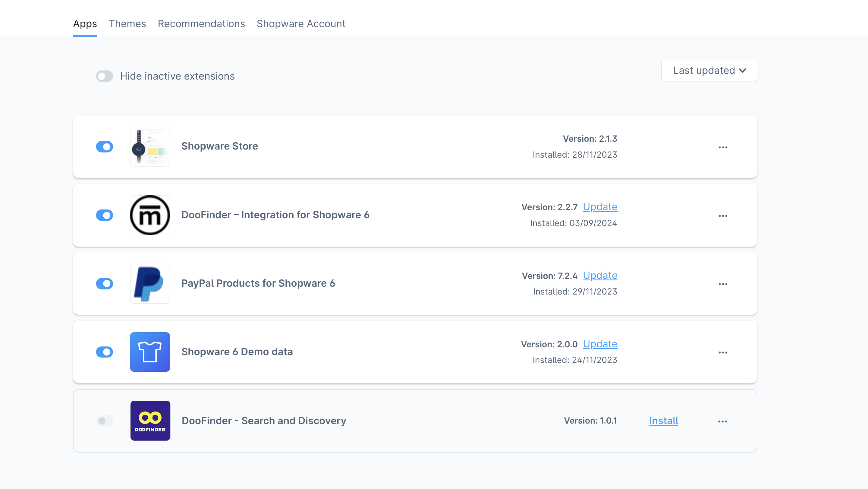Open the three-dot menu for DooFinder Integration
The height and width of the screenshot is (489, 868).
click(x=723, y=216)
